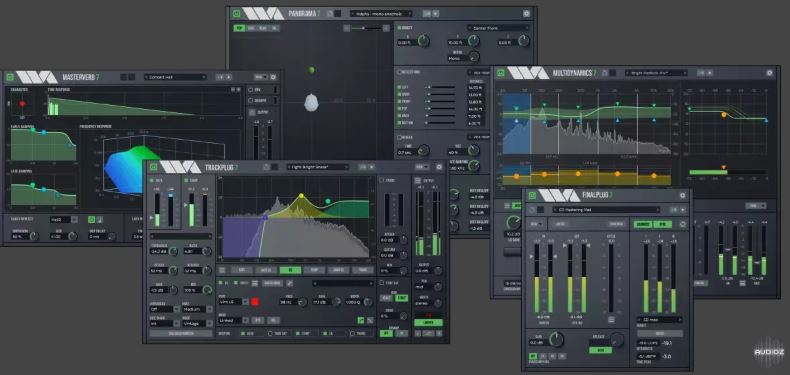Expand the Vintage mode dropdown in TrackPlug
The width and height of the screenshot is (790, 375).
pyautogui.click(x=196, y=324)
